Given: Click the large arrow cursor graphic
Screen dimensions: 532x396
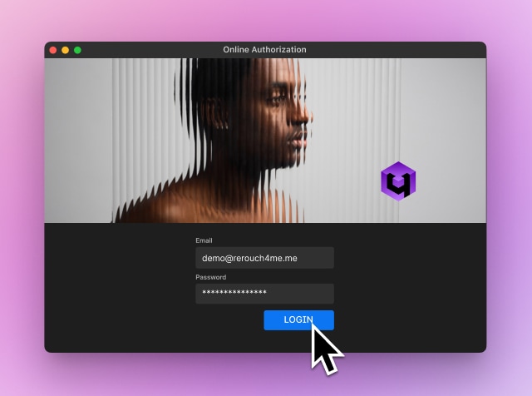Looking at the screenshot, I should pos(326,349).
